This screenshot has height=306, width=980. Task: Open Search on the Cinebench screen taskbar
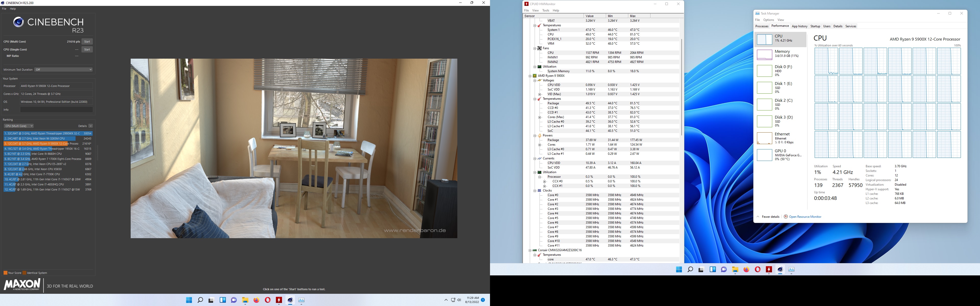click(200, 300)
